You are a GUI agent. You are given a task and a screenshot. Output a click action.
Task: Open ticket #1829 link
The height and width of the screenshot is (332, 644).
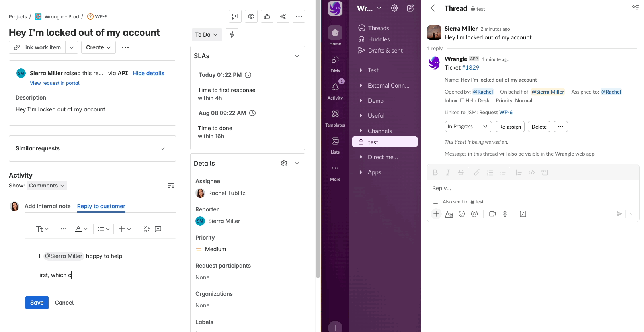point(471,68)
